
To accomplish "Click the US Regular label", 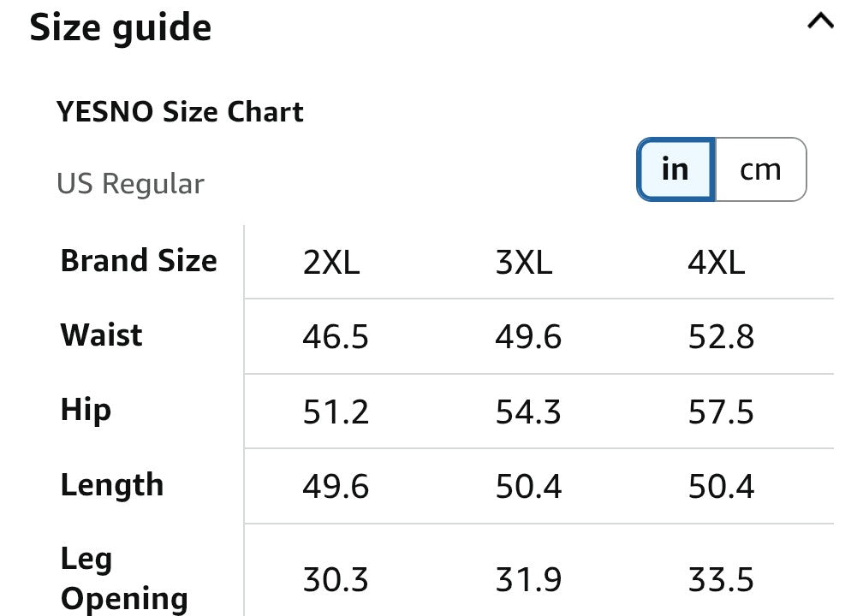I will pyautogui.click(x=130, y=184).
